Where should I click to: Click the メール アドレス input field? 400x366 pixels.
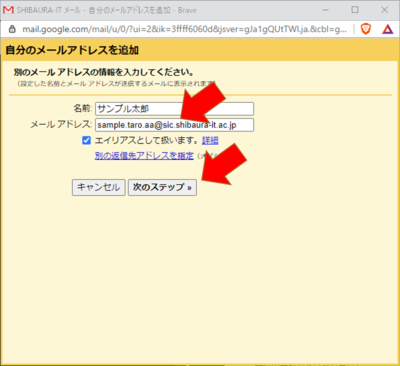174,125
